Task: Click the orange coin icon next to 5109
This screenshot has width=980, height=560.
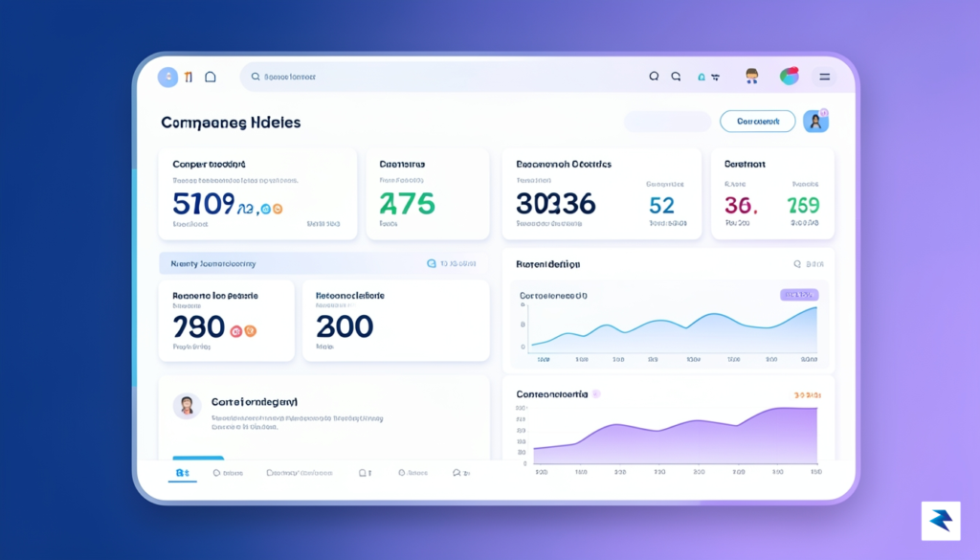Action: 278,209
